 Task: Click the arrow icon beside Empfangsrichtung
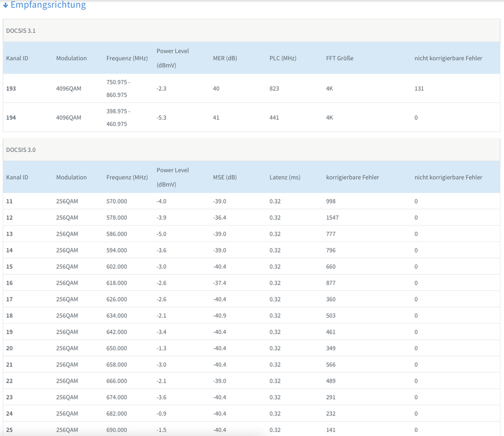pyautogui.click(x=6, y=6)
